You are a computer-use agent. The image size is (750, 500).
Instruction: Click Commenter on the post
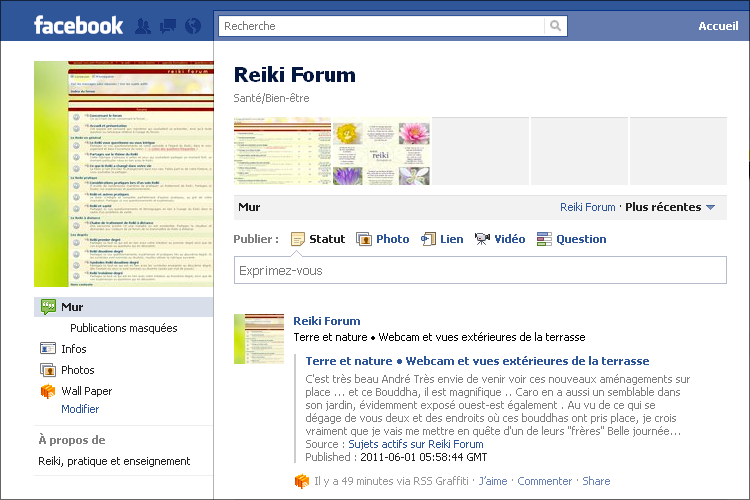(544, 481)
